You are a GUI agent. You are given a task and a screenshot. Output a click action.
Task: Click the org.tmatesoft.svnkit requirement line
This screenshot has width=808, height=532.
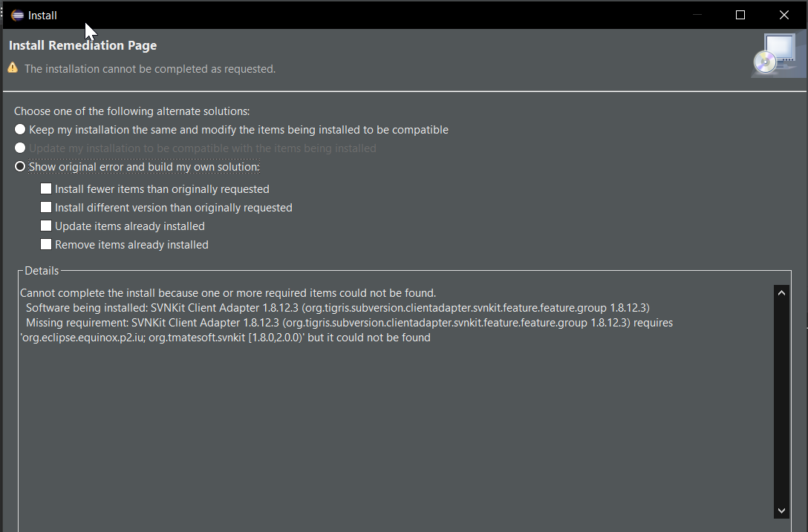tap(223, 337)
